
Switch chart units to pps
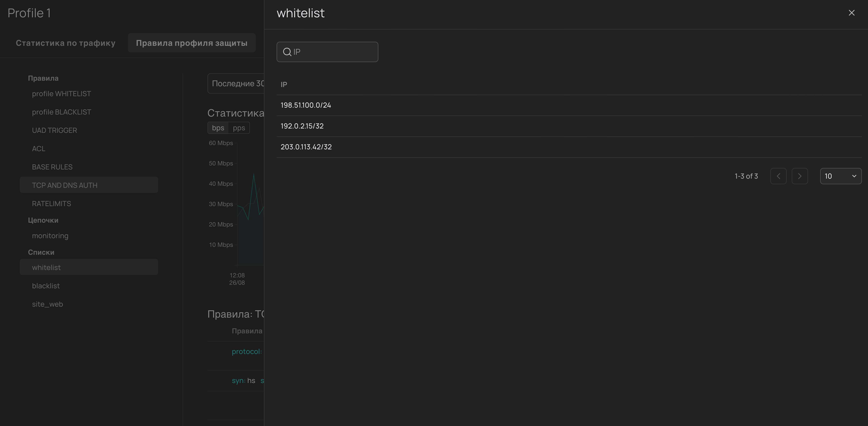click(x=239, y=128)
